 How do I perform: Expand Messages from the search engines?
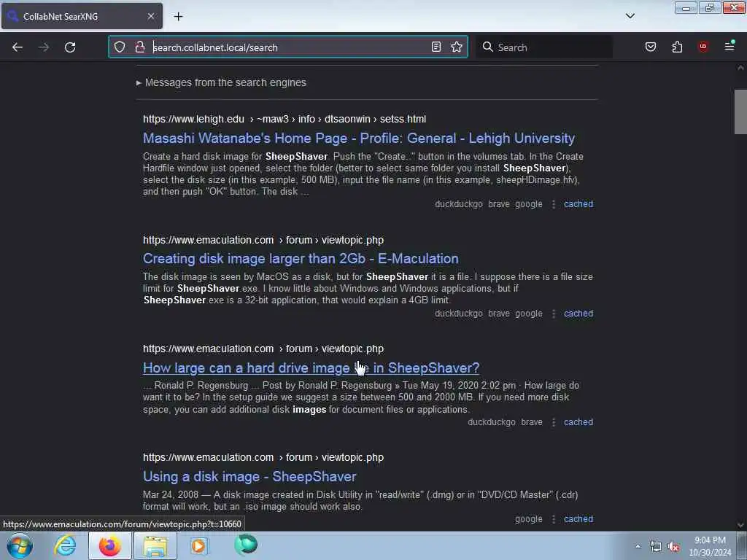point(221,82)
